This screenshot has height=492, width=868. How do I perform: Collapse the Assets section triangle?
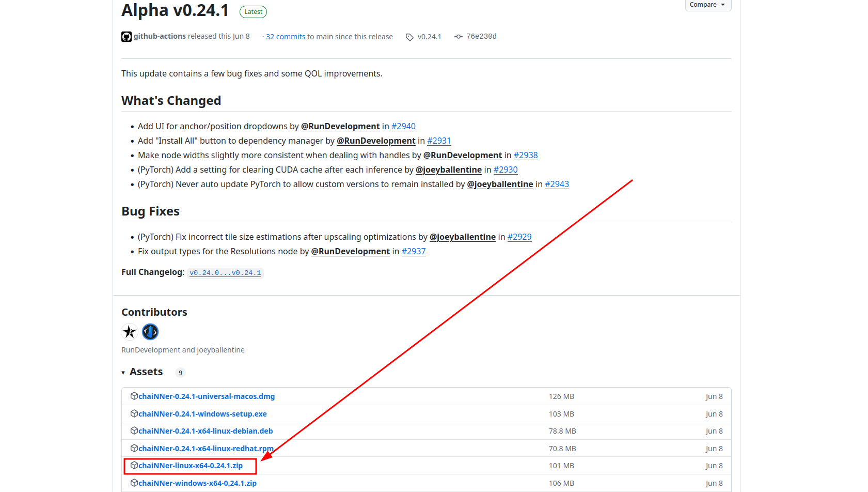123,373
